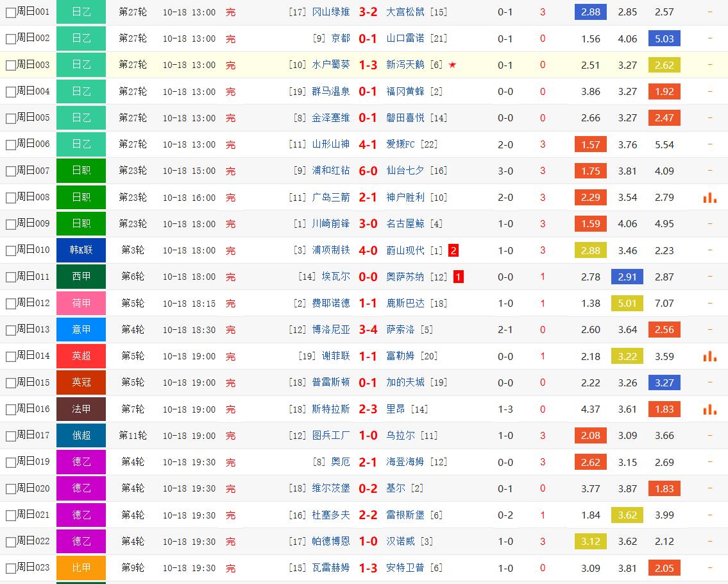Click highlighted odds 5.01 in row 周日012
This screenshot has width=728, height=584.
click(x=627, y=304)
